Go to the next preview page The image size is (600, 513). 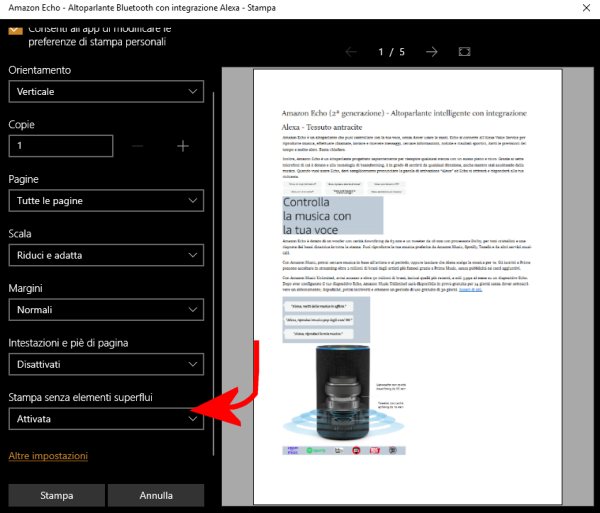tap(432, 52)
